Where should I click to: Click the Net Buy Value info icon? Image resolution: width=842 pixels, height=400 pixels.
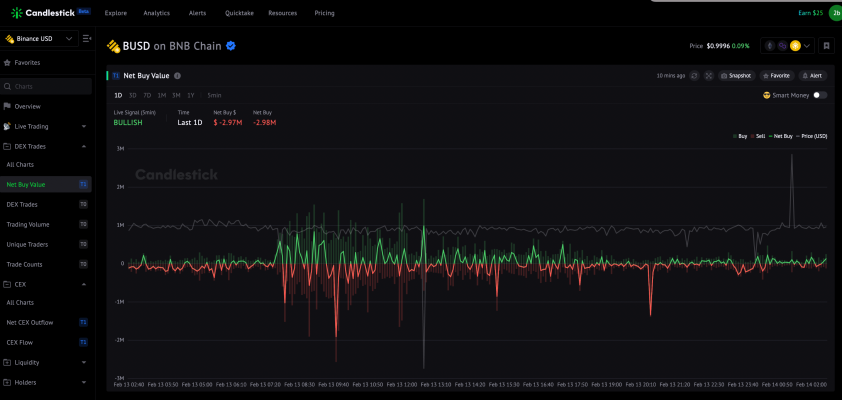(x=177, y=76)
